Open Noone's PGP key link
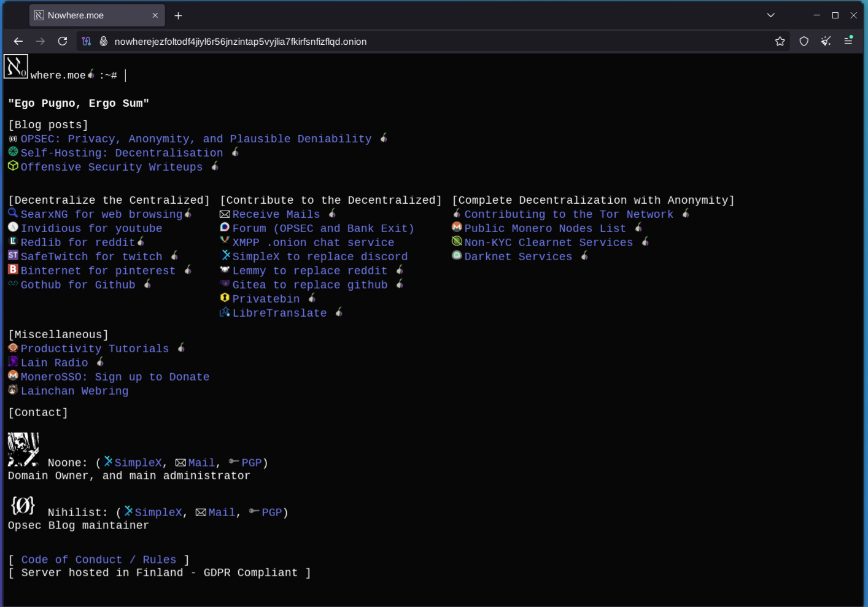Screen dimensions: 868x607 coord(252,463)
